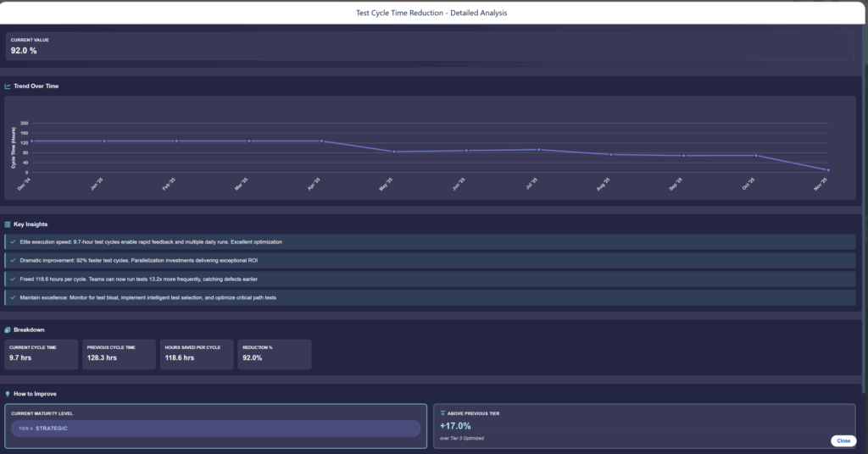
Task: Select the Previous Cycle Time 128.3 hrs card
Action: (120, 354)
